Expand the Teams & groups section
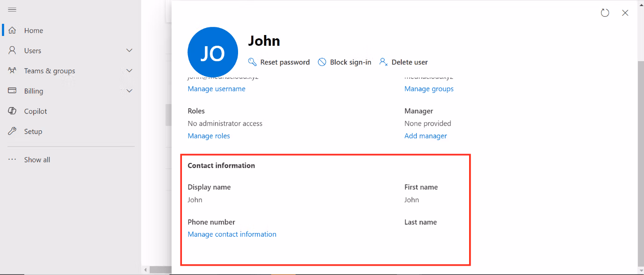This screenshot has height=275, width=644. [129, 71]
